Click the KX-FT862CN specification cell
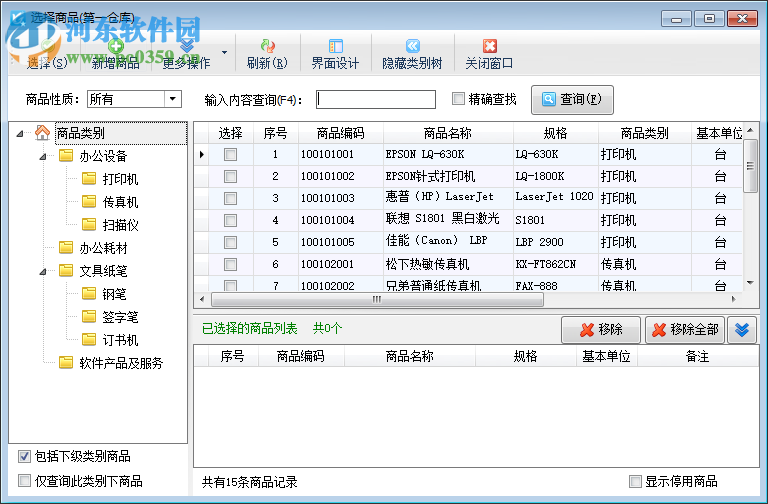 [555, 264]
